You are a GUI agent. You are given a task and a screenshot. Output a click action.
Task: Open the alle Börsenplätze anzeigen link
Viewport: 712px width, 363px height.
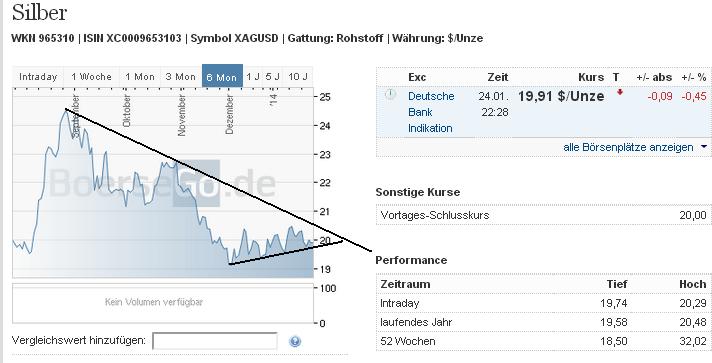[628, 147]
